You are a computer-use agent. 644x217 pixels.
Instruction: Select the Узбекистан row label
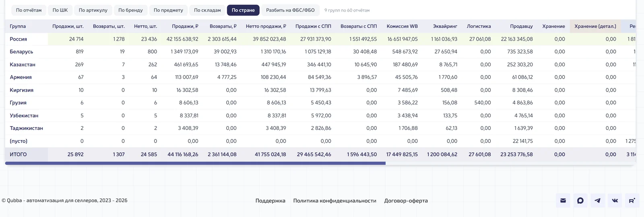[24, 115]
